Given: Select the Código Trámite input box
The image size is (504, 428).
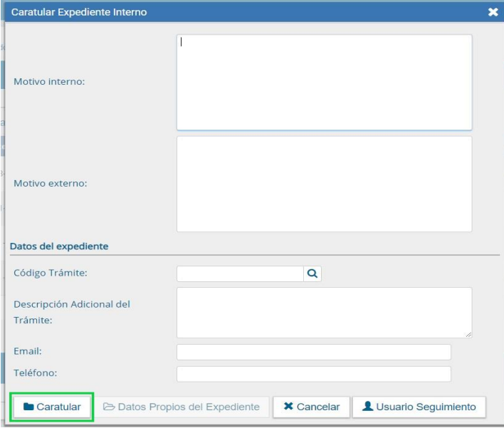Looking at the screenshot, I should (240, 274).
